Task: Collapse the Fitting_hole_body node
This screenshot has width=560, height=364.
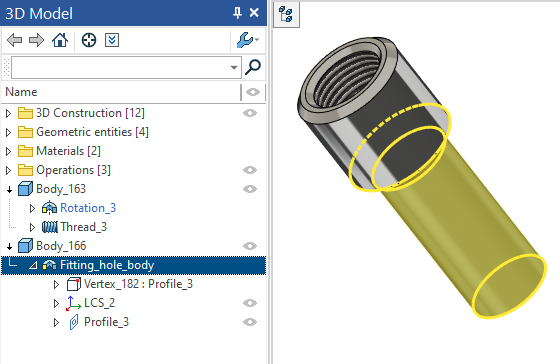Action: coord(33,265)
